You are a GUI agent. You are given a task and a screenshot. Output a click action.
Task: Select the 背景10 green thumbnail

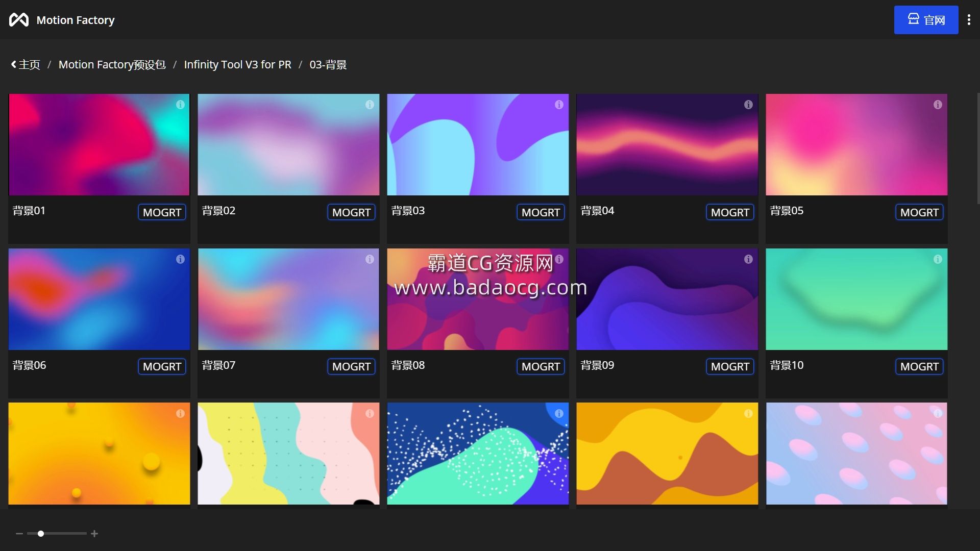tap(856, 299)
